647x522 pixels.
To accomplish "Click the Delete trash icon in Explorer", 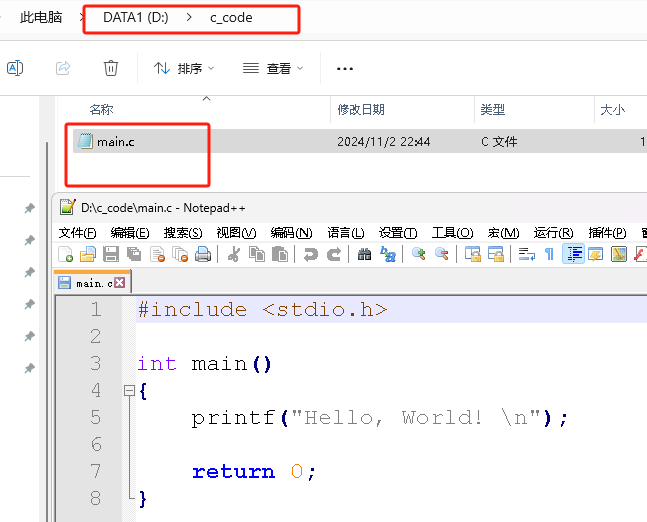I will coord(111,68).
